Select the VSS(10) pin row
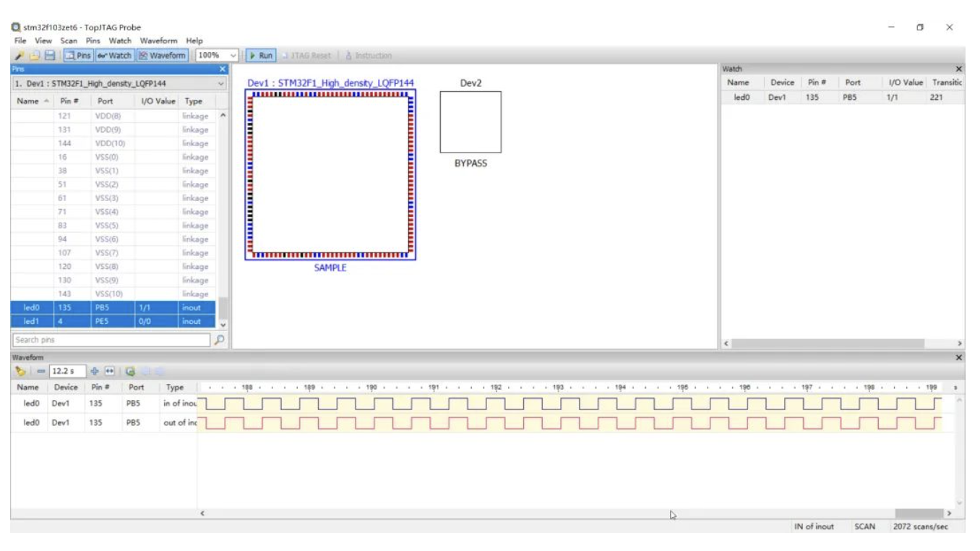 pos(113,294)
